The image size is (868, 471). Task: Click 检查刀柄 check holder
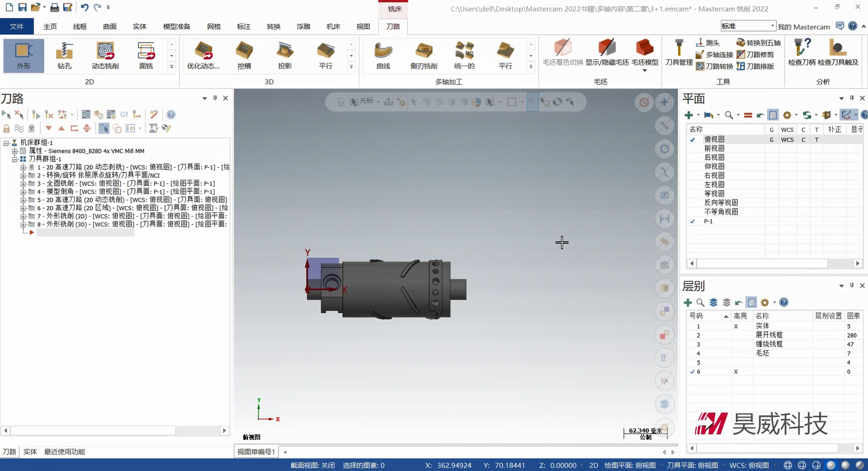(802, 53)
